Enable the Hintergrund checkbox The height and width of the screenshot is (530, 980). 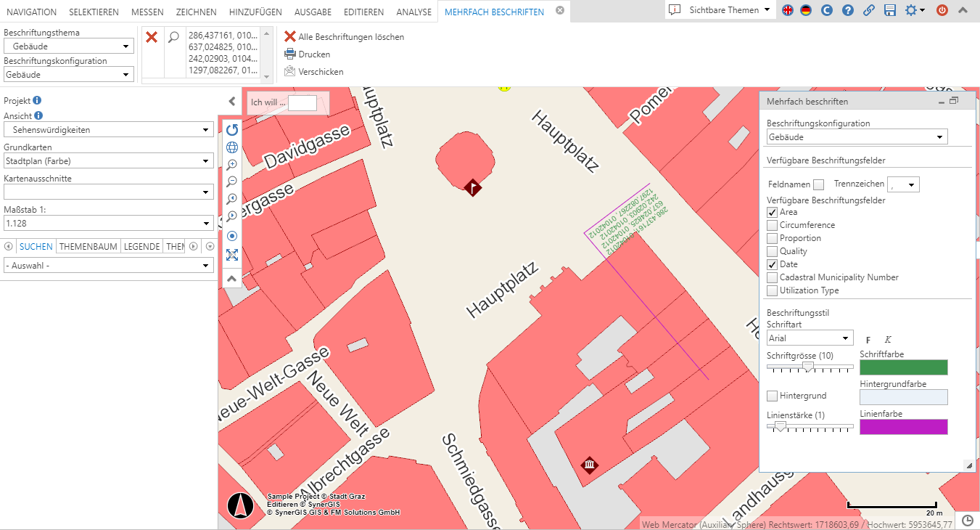[x=772, y=395]
